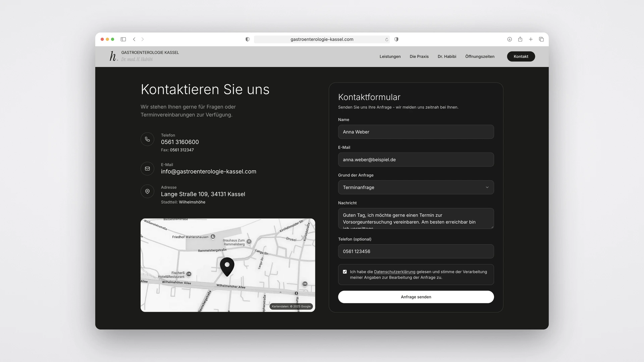The height and width of the screenshot is (362, 644).
Task: Open the Leistungen menu item
Action: coord(390,56)
